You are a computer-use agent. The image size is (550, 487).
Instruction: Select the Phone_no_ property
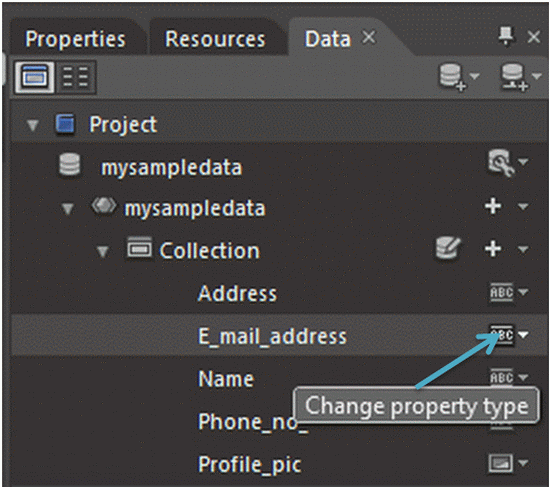[253, 422]
